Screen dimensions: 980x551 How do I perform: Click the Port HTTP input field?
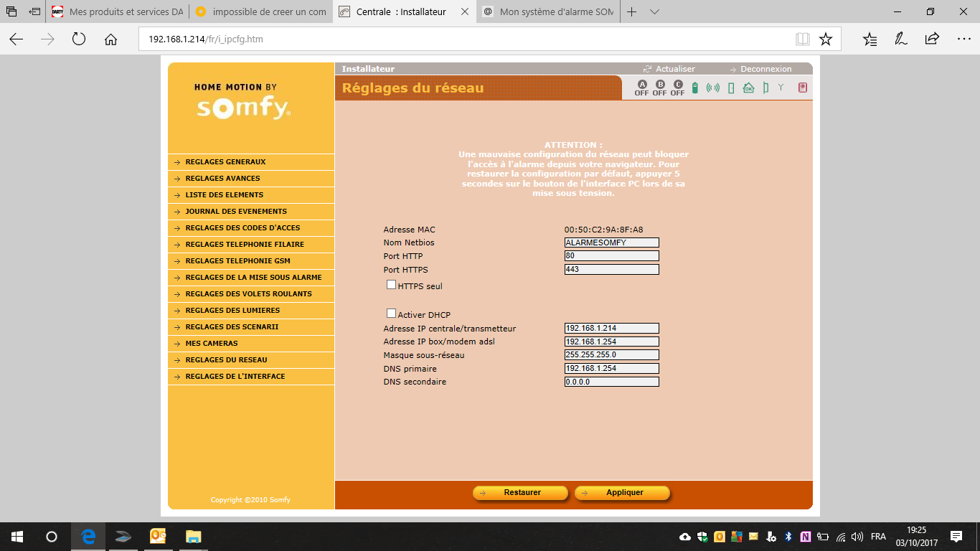click(x=611, y=255)
